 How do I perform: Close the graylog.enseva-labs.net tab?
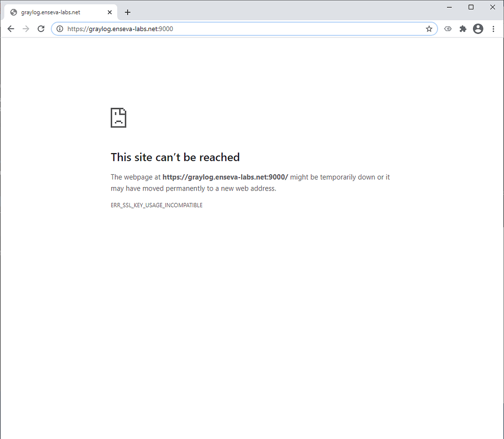point(110,12)
